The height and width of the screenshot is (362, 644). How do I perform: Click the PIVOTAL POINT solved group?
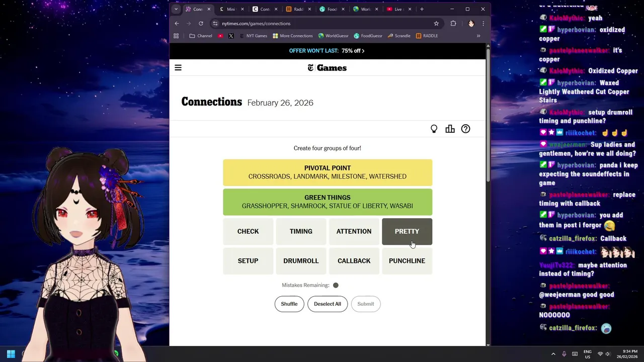tap(328, 172)
